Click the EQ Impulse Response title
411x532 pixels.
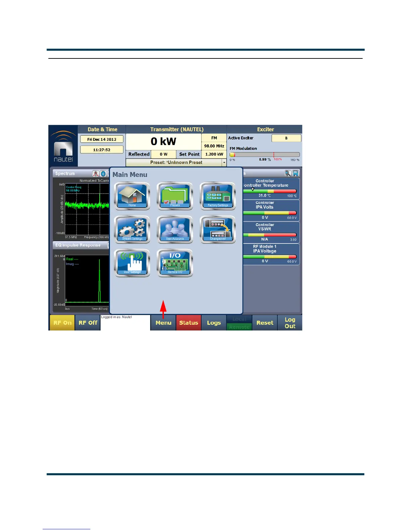coord(78,245)
